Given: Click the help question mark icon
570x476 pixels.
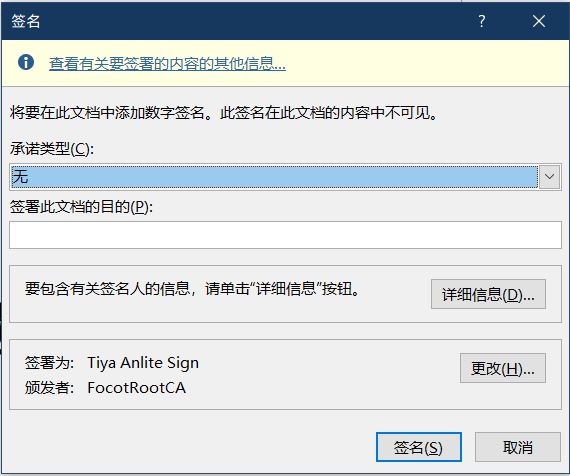Looking at the screenshot, I should (482, 21).
